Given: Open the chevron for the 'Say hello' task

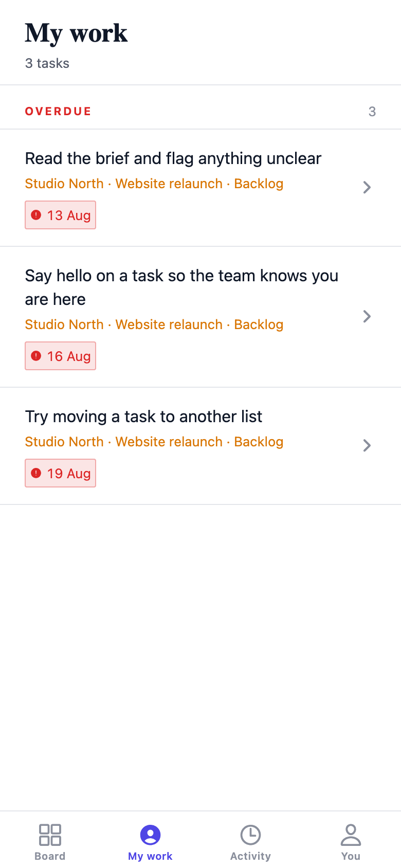Looking at the screenshot, I should point(367,316).
